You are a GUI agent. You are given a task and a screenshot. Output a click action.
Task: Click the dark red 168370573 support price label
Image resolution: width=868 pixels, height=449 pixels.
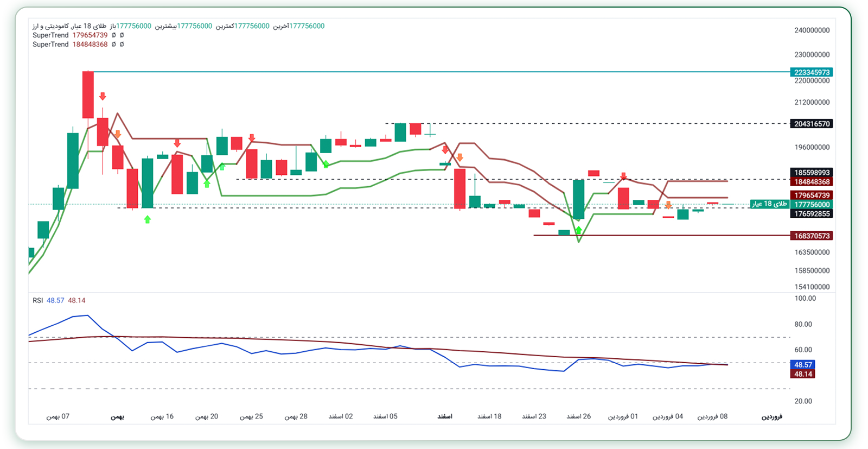812,236
